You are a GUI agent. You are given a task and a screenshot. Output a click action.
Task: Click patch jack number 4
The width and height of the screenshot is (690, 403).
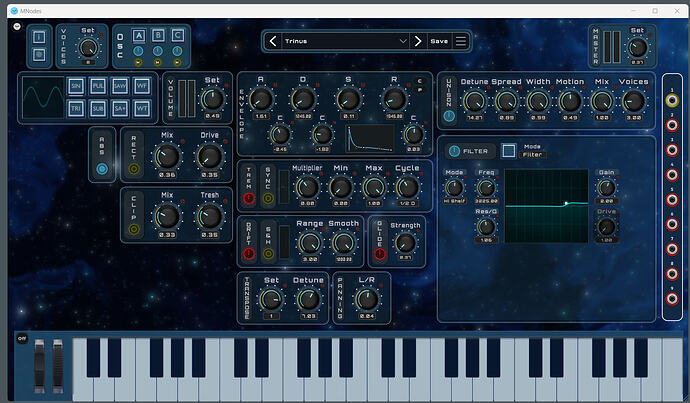coord(672,175)
